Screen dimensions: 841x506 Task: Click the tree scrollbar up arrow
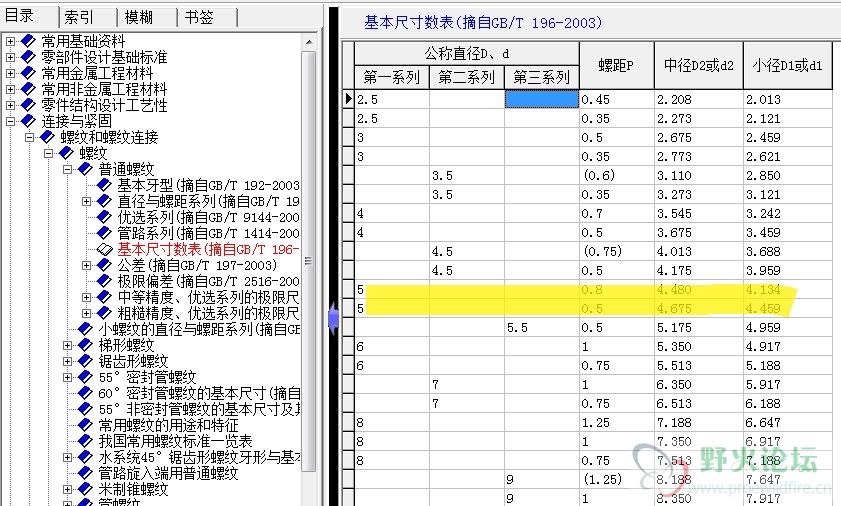pos(309,41)
